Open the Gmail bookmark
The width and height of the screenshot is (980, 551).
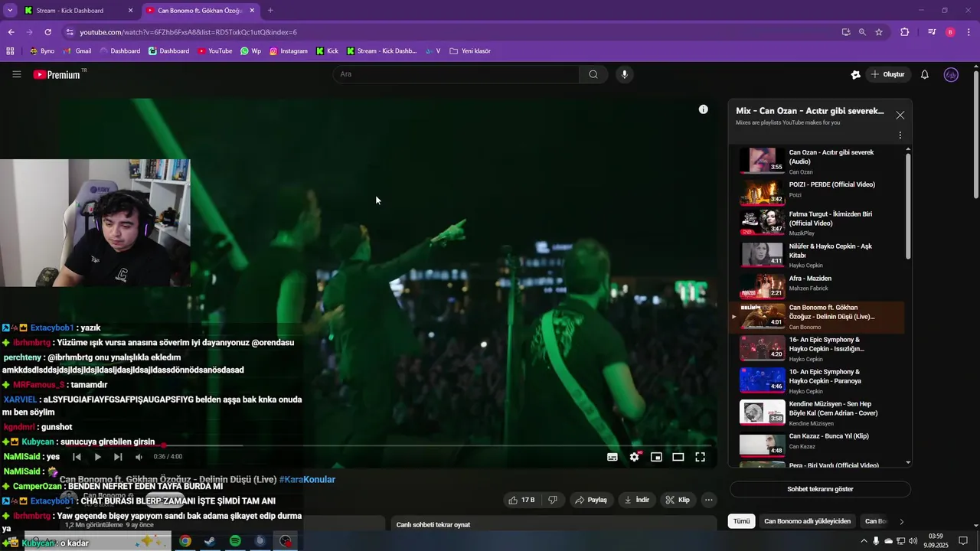[77, 51]
